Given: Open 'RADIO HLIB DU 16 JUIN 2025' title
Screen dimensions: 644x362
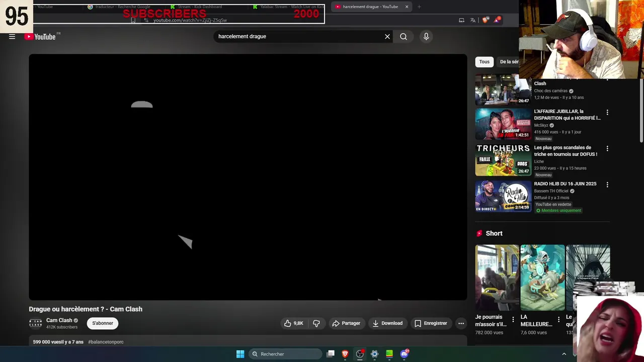Looking at the screenshot, I should pyautogui.click(x=565, y=184).
